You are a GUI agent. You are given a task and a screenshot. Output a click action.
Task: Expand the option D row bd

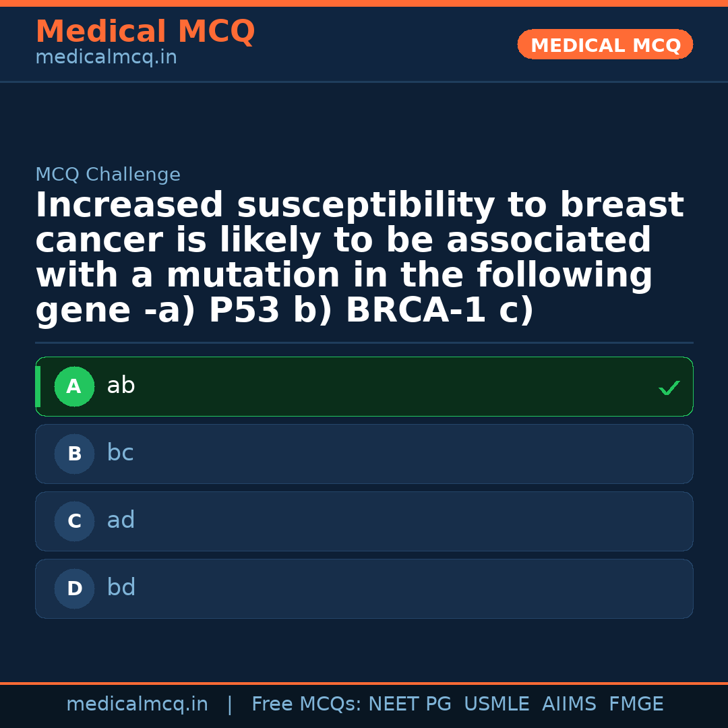pos(364,588)
